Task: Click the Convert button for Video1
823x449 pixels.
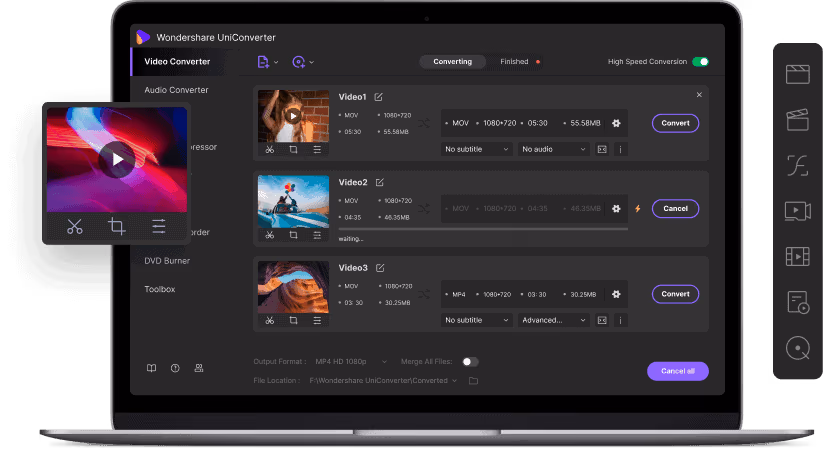Action: 675,123
